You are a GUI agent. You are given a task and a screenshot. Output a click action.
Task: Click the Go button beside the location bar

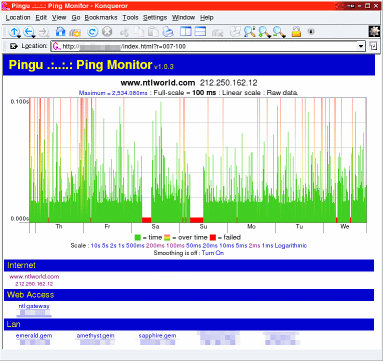(x=373, y=46)
